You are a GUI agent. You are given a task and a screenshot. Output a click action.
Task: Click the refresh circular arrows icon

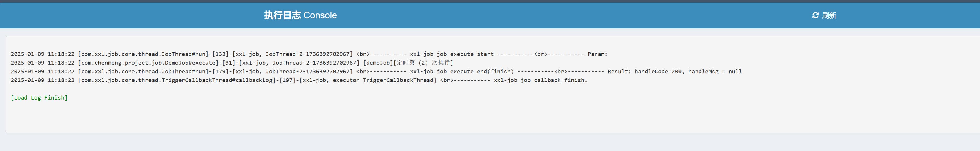(815, 15)
